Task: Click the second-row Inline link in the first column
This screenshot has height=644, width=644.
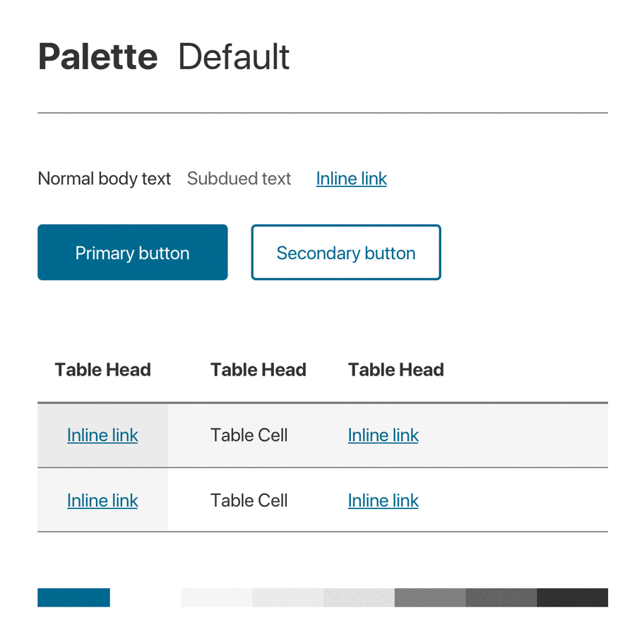Action: coord(102,500)
